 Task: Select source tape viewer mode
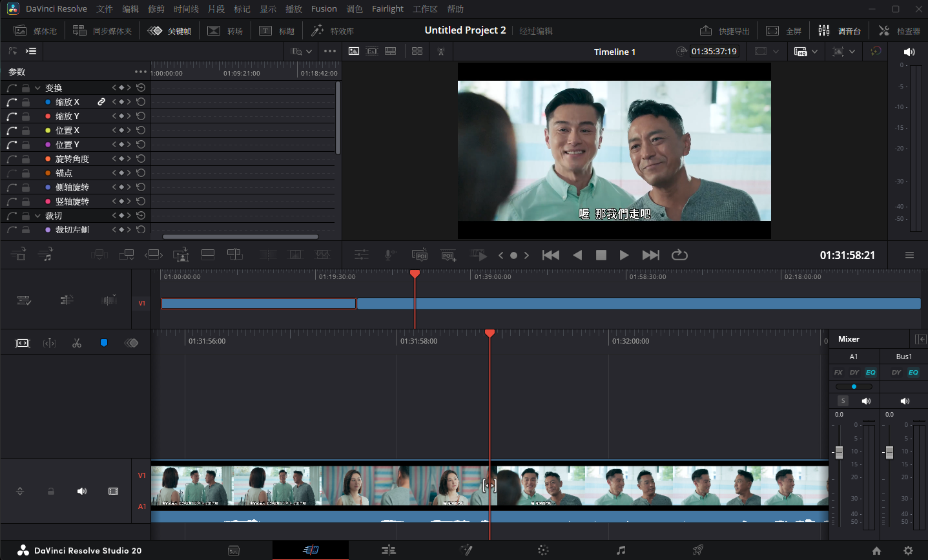pyautogui.click(x=372, y=51)
